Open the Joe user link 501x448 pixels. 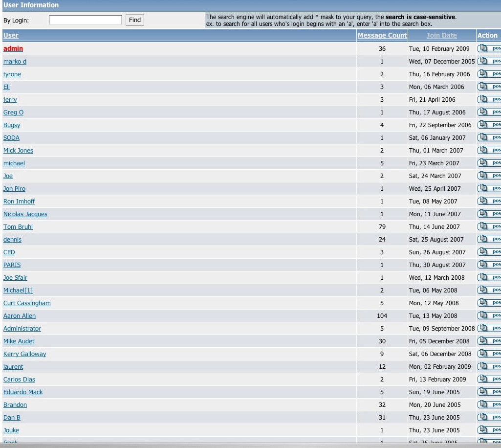[8, 176]
